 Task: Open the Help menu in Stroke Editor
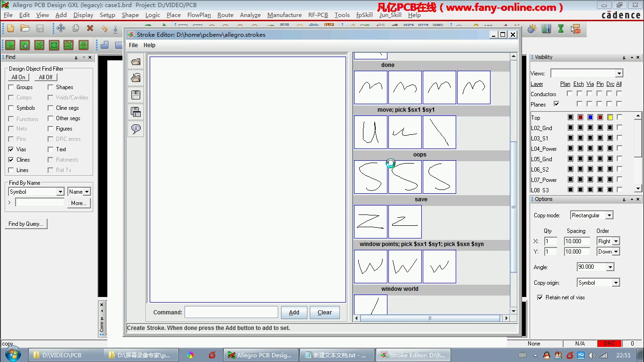tap(149, 45)
